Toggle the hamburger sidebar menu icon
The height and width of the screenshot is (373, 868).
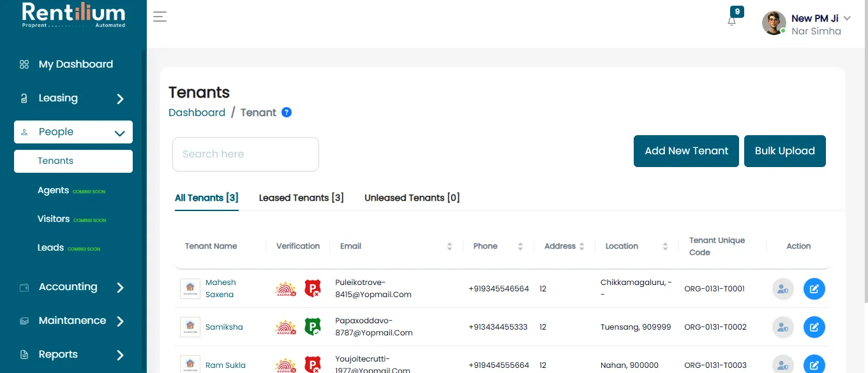160,17
